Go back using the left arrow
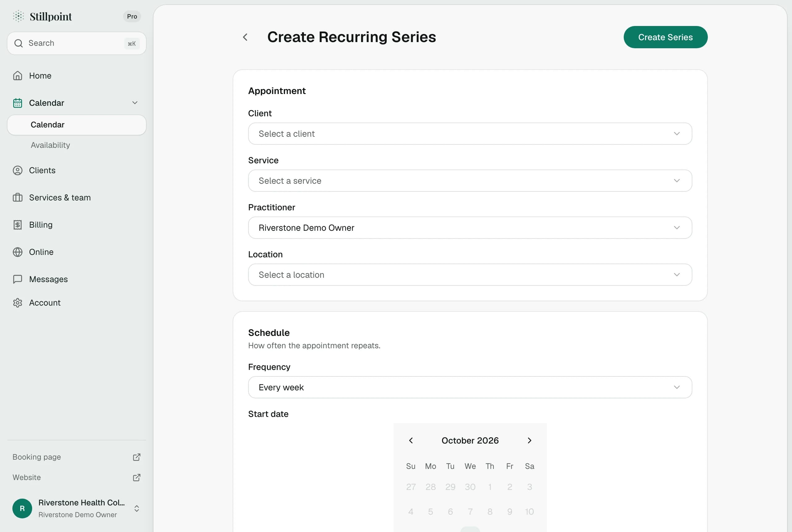The image size is (792, 532). 245,37
